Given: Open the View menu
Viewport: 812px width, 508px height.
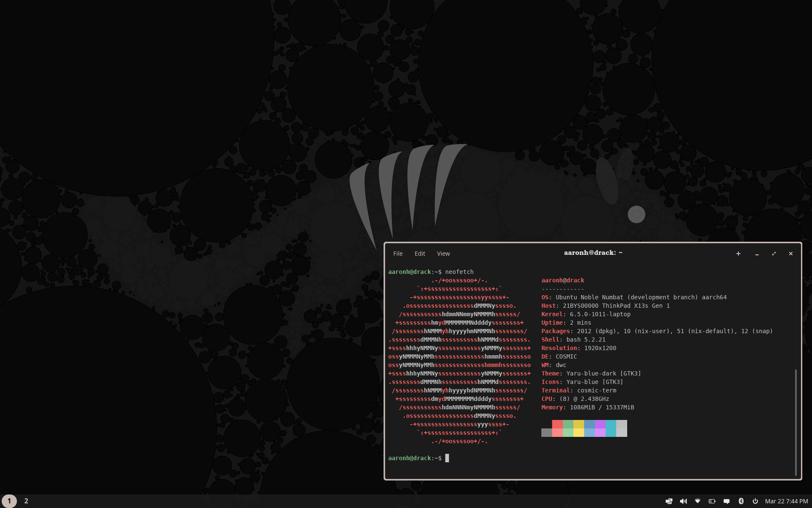Looking at the screenshot, I should click(x=443, y=254).
